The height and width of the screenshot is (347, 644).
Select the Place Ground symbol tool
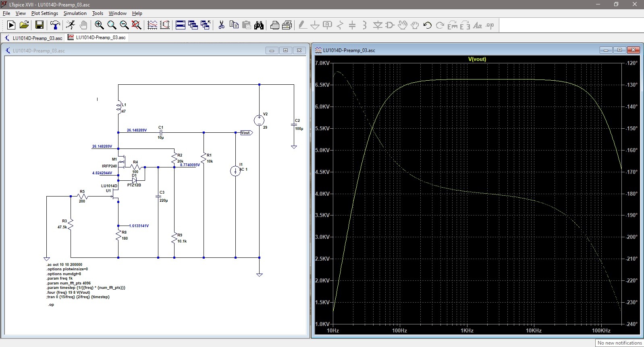pyautogui.click(x=315, y=25)
